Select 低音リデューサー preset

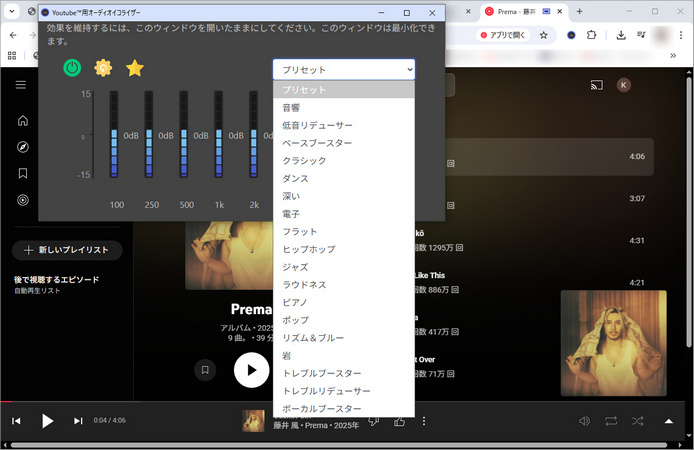[x=344, y=125]
